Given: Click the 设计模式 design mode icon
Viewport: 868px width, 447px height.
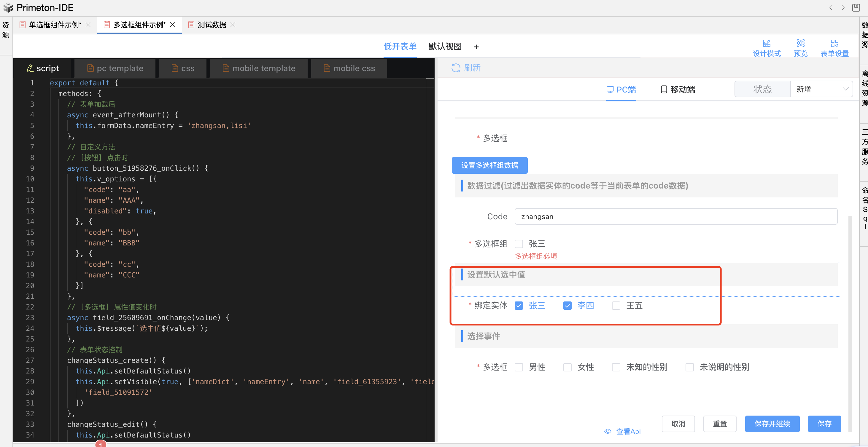Looking at the screenshot, I should pos(767,43).
